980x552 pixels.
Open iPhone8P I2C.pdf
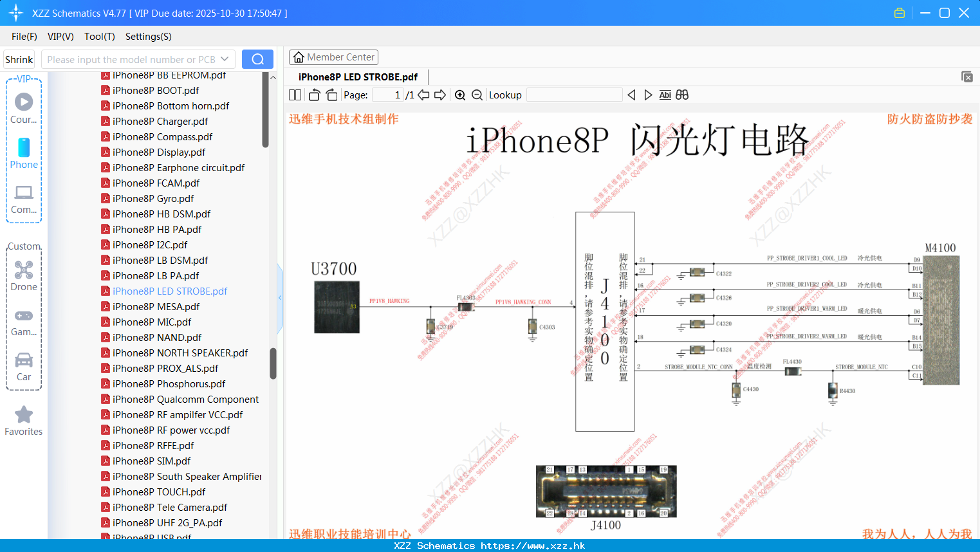(150, 245)
